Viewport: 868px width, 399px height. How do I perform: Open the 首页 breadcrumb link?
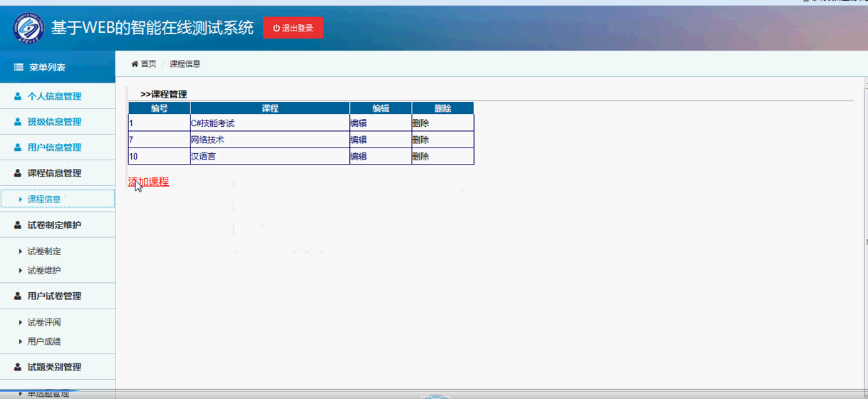(148, 64)
